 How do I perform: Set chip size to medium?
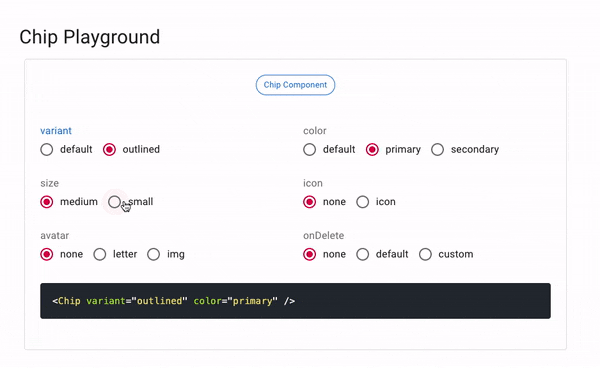point(47,202)
